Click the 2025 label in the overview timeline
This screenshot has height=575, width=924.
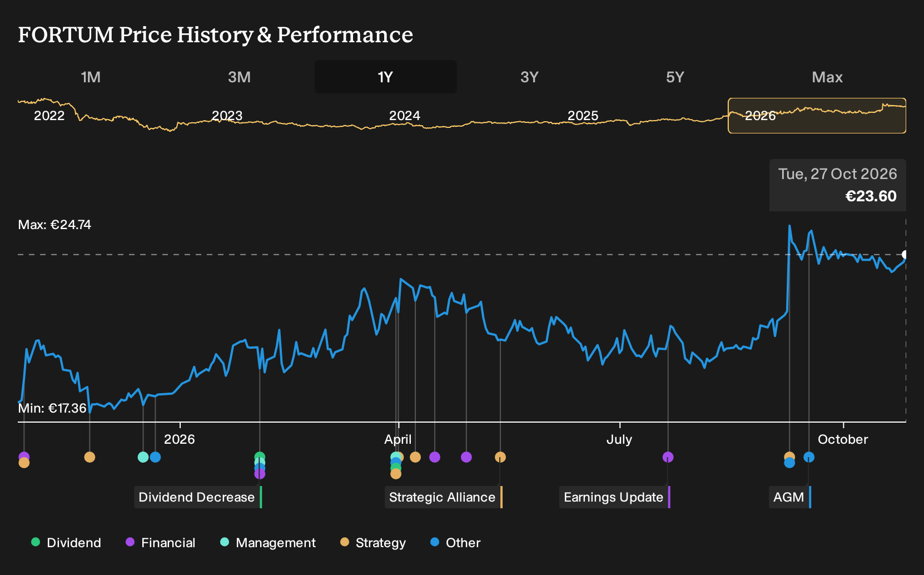point(583,116)
